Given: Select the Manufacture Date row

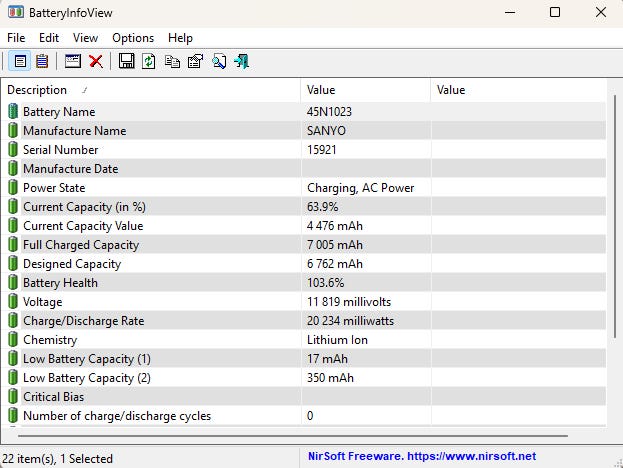Looking at the screenshot, I should (x=304, y=168).
